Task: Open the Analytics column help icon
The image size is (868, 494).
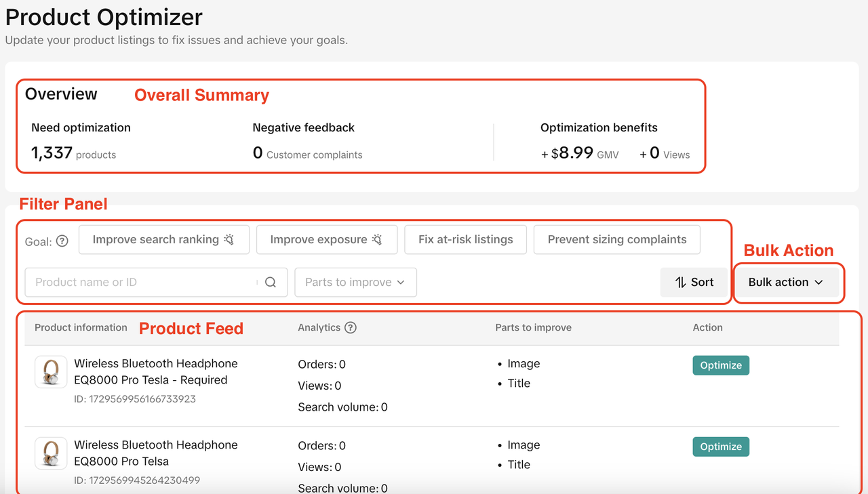Action: click(x=351, y=328)
